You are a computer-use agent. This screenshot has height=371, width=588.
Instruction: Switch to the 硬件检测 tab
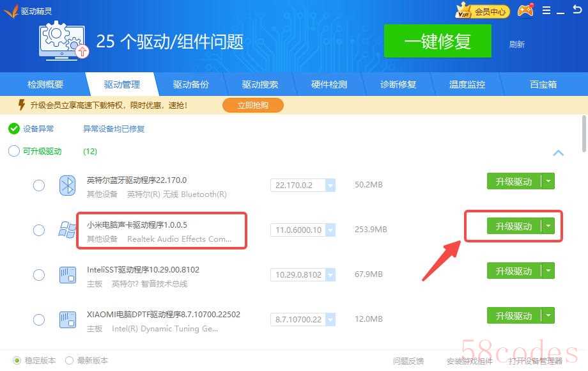pyautogui.click(x=329, y=84)
